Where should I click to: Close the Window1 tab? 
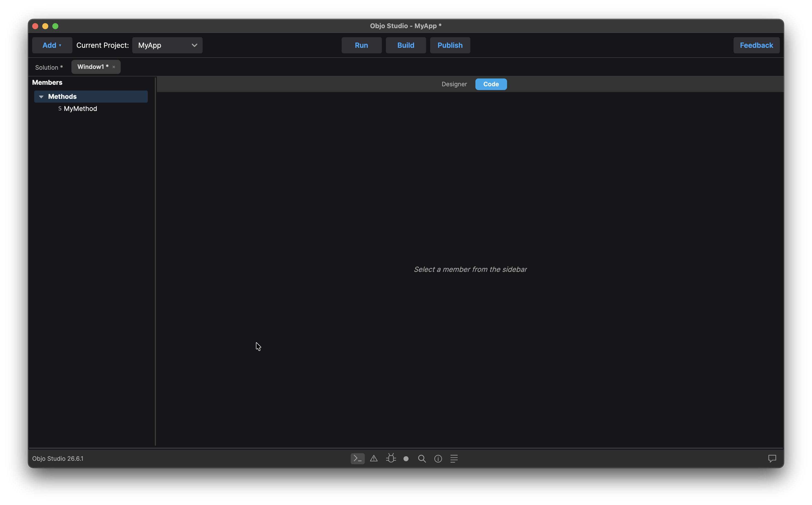click(114, 67)
